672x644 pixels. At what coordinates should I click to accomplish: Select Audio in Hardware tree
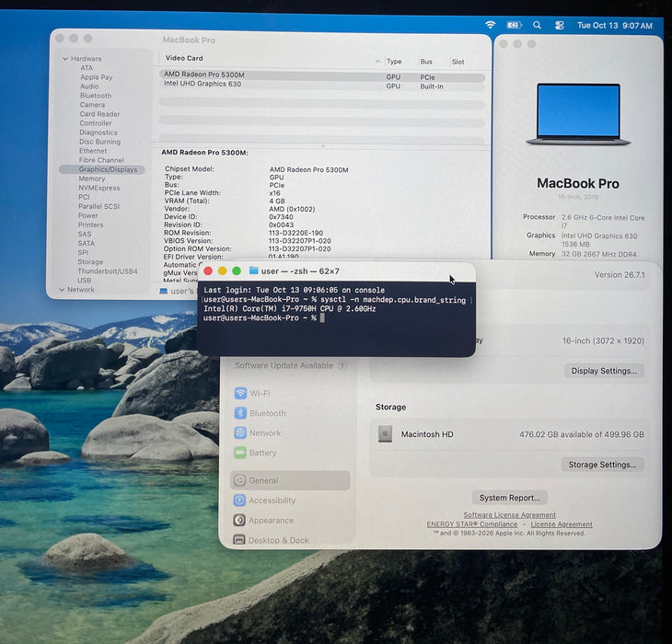(x=89, y=86)
